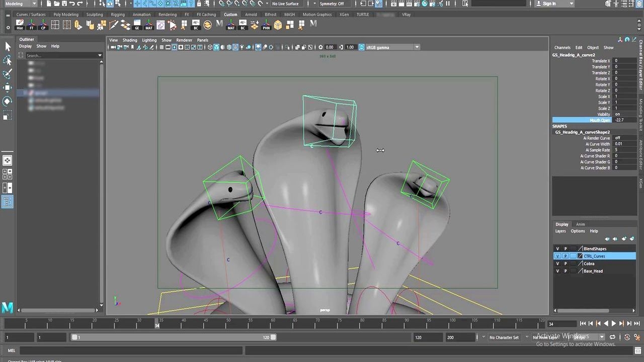Toggle wireframe on shaded viewport icon
This screenshot has height=362, width=644.
(x=229, y=47)
